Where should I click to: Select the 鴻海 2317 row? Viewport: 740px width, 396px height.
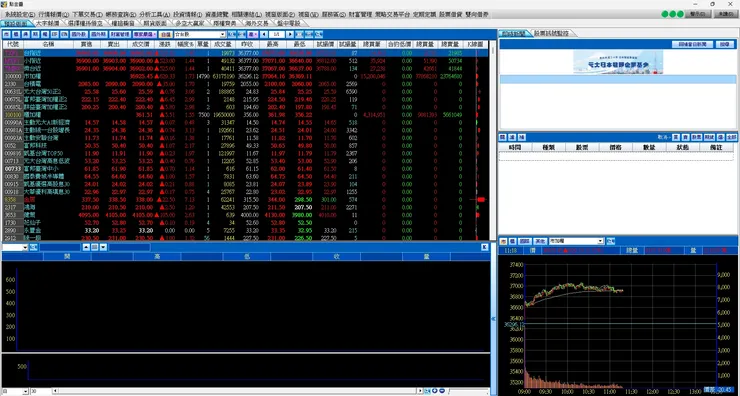click(245, 207)
